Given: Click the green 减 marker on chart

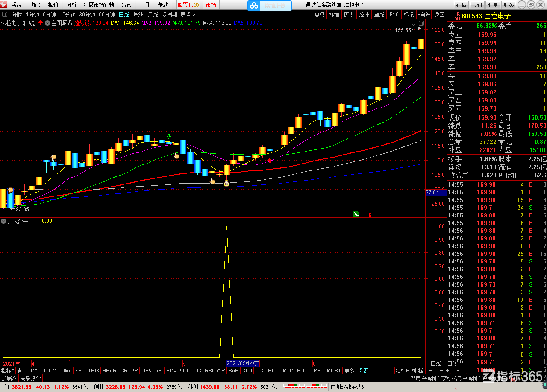Looking at the screenshot, I should pos(356,214).
